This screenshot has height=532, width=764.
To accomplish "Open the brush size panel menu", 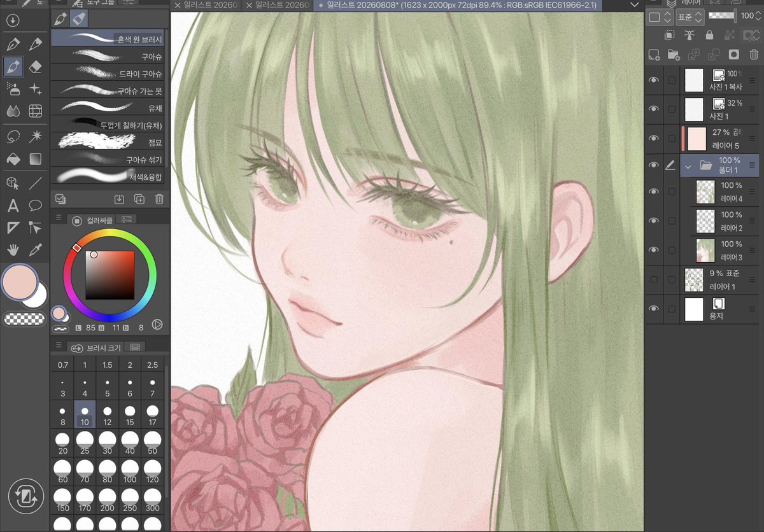I will pyautogui.click(x=59, y=346).
